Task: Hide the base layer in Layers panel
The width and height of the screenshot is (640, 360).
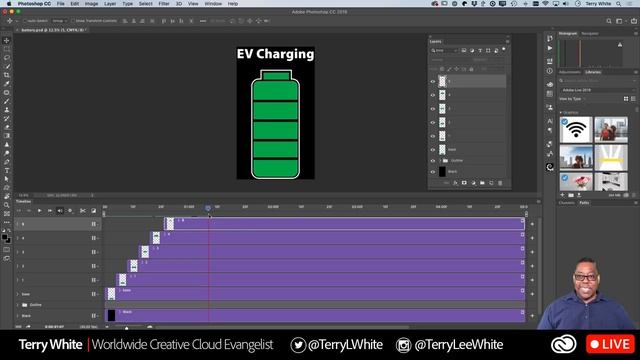Action: tap(433, 149)
